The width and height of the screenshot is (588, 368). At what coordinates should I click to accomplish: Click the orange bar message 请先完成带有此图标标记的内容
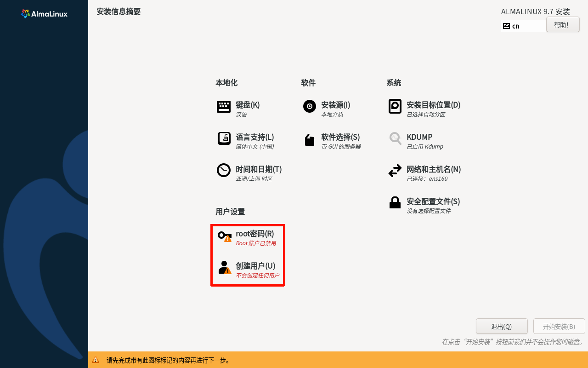168,360
